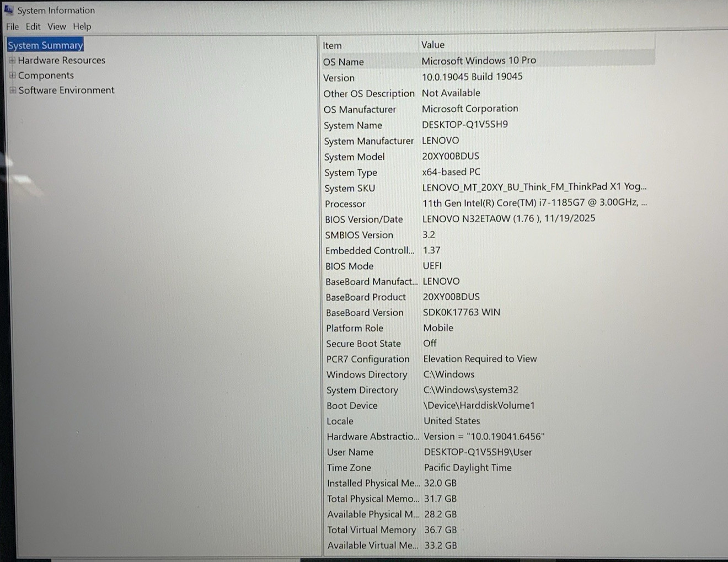Viewport: 728px width, 562px height.
Task: Expand the Software Environment node
Action: point(13,90)
